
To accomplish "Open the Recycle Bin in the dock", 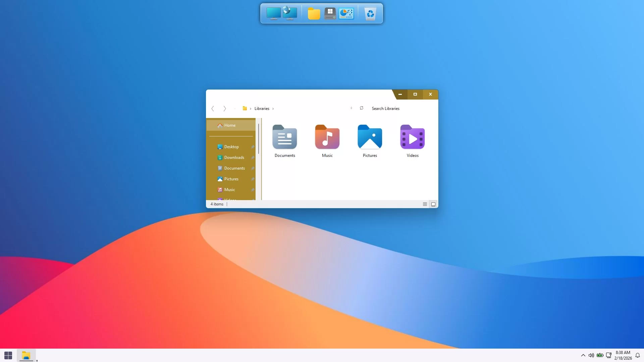I will (x=370, y=14).
